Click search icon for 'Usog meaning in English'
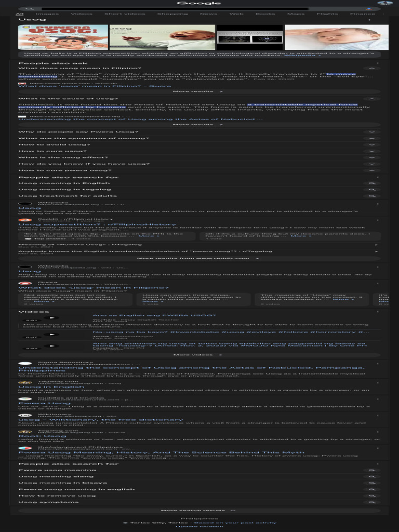Viewport: 399px width, 532px height. pyautogui.click(x=371, y=183)
